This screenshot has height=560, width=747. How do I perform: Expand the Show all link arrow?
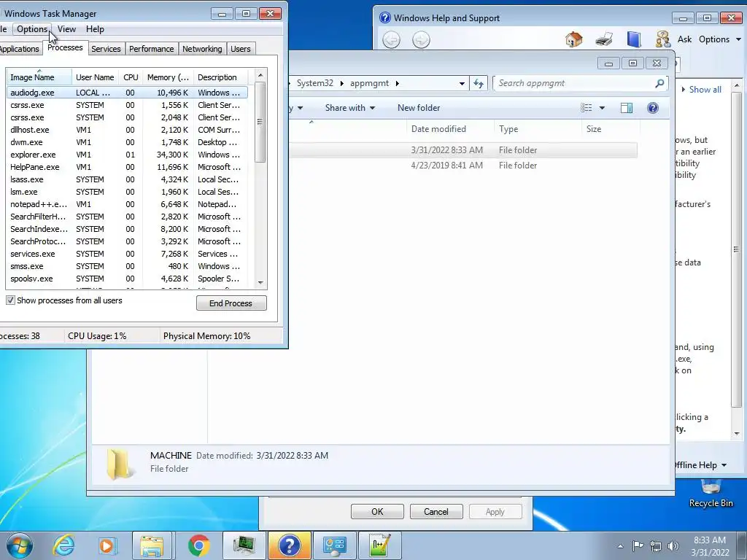click(x=684, y=90)
